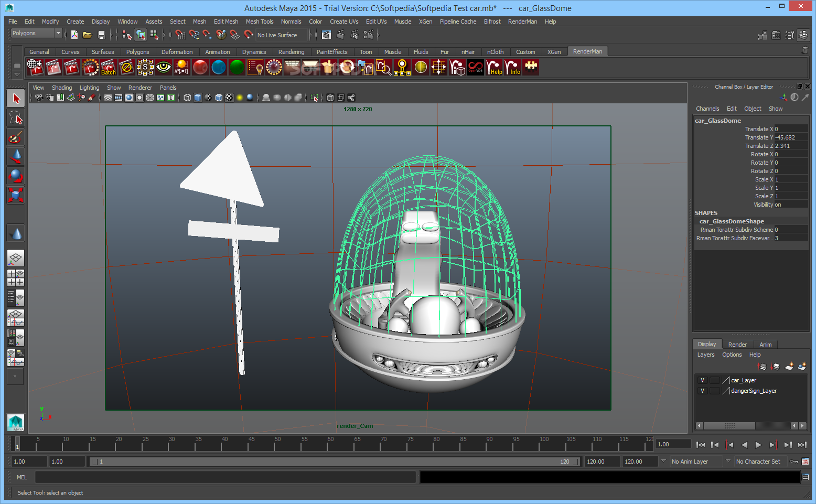Toggle display type box of dangerSign_Layer
This screenshot has height=504, width=816.
coord(714,391)
